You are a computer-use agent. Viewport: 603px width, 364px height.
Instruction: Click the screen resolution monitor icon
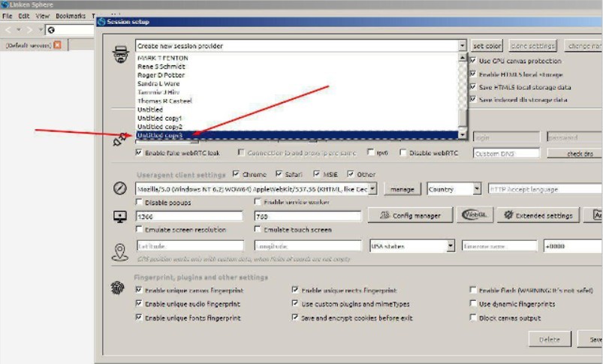click(119, 217)
